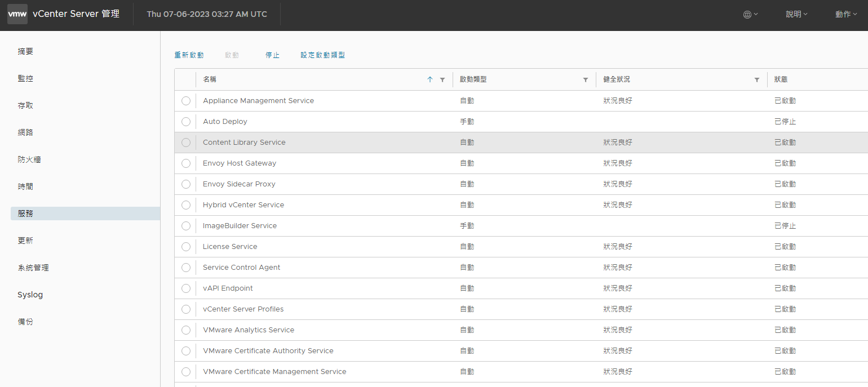Click the 設定啟動類型 button
Image resolution: width=868 pixels, height=387 pixels.
(322, 55)
